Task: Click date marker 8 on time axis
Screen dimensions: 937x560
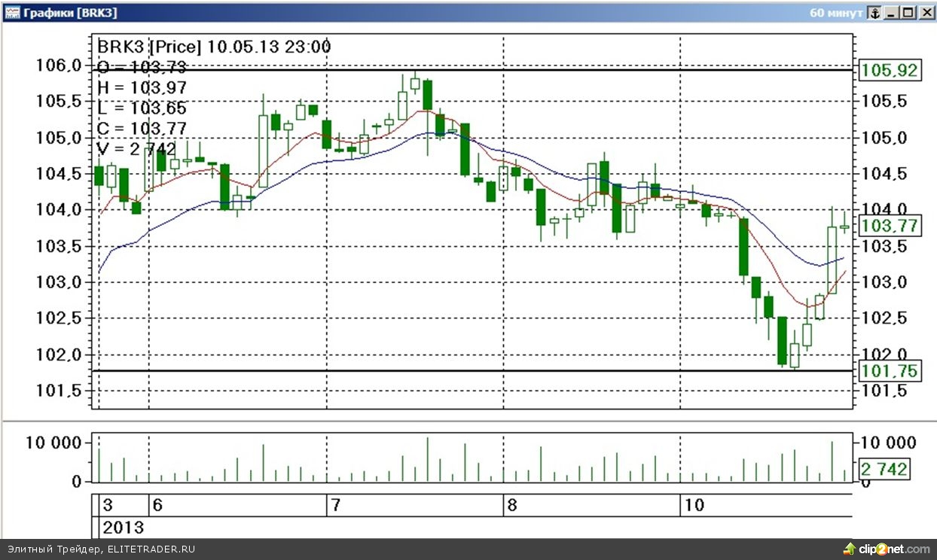Action: pos(512,505)
